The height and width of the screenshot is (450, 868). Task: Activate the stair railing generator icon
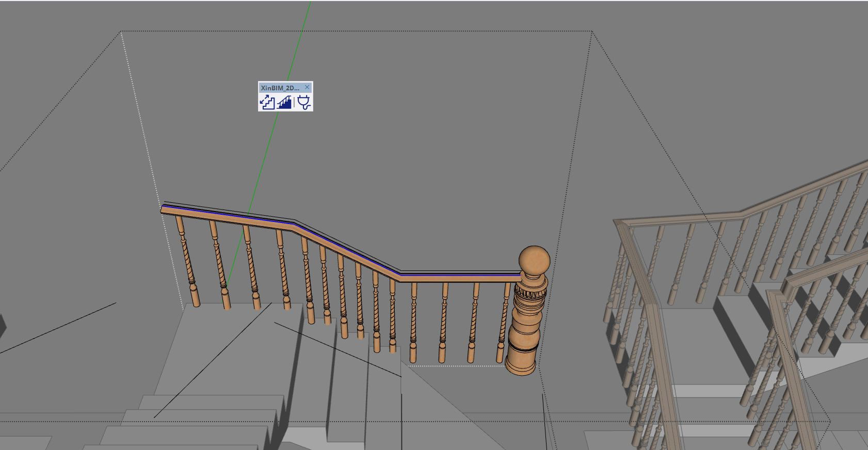284,102
